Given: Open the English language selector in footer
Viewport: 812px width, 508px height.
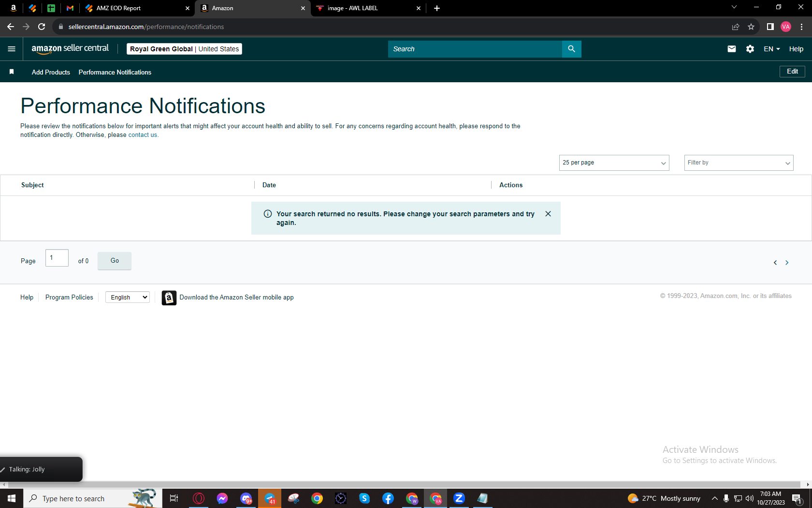Looking at the screenshot, I should click(x=128, y=297).
